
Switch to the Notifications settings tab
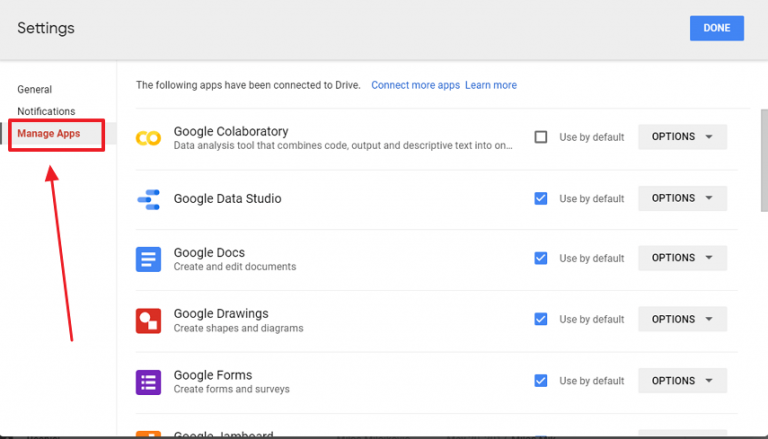(46, 111)
